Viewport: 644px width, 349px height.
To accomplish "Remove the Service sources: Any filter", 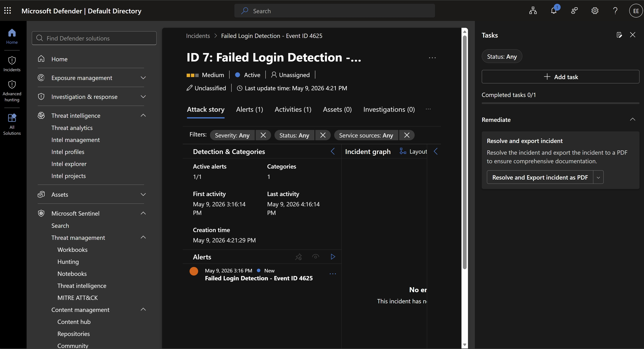I will point(407,135).
